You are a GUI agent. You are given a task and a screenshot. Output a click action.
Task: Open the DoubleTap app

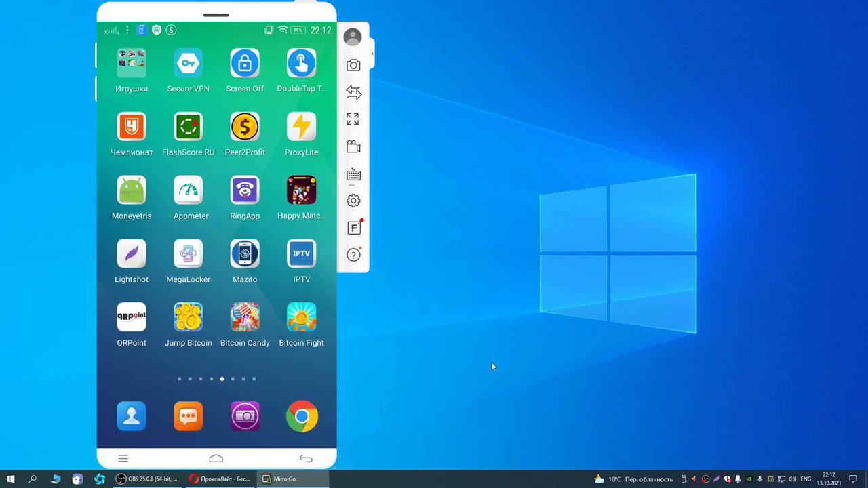click(x=301, y=63)
